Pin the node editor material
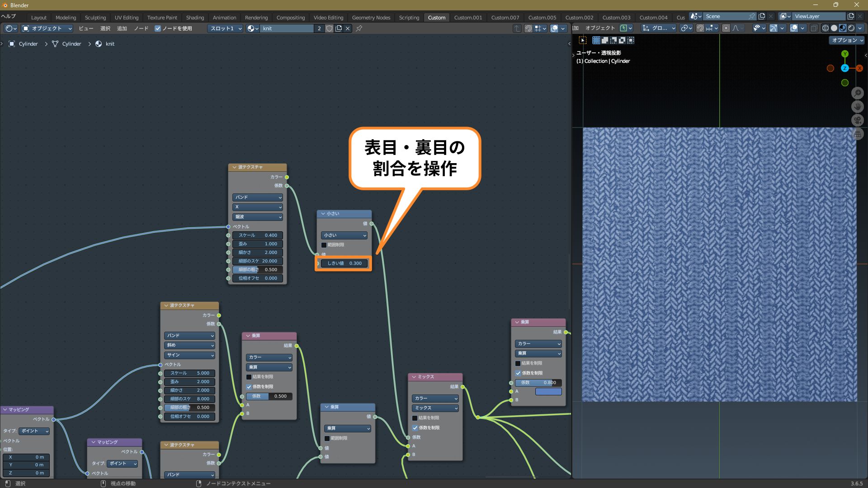The height and width of the screenshot is (488, 868). (359, 28)
